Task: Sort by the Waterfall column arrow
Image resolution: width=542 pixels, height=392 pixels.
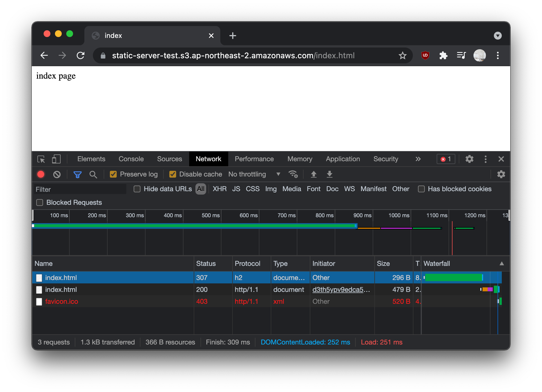Action: (x=502, y=264)
